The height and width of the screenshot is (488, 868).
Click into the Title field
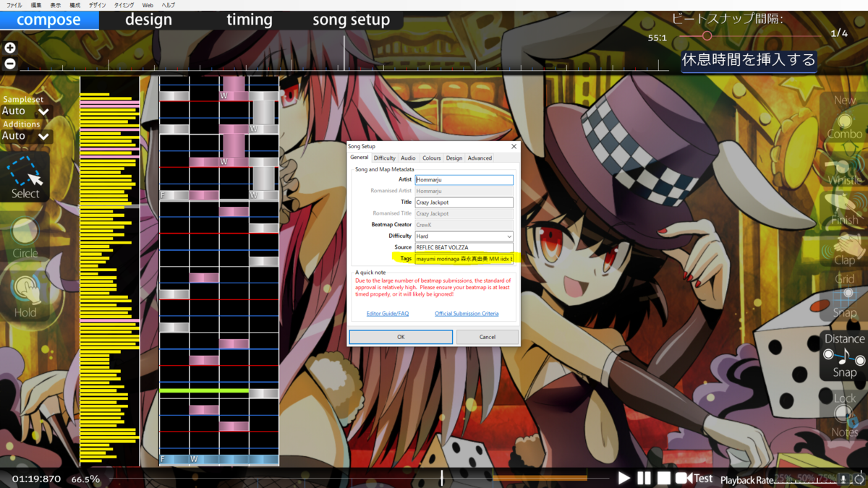tap(464, 202)
